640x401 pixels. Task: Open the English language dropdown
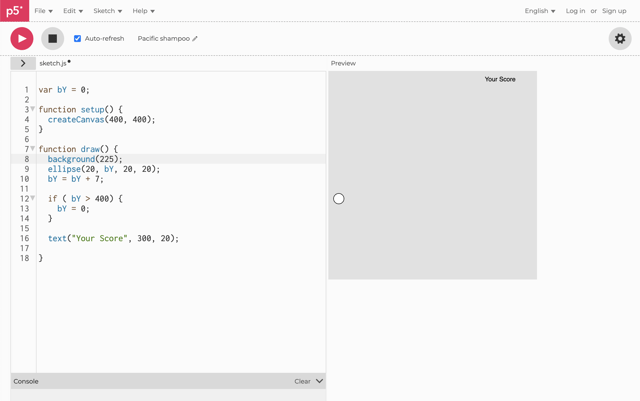(x=539, y=11)
